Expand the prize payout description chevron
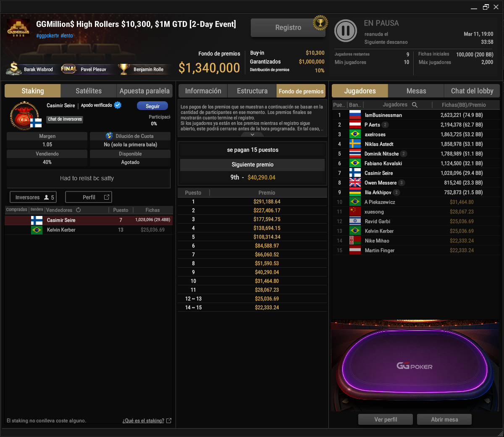 252,134
